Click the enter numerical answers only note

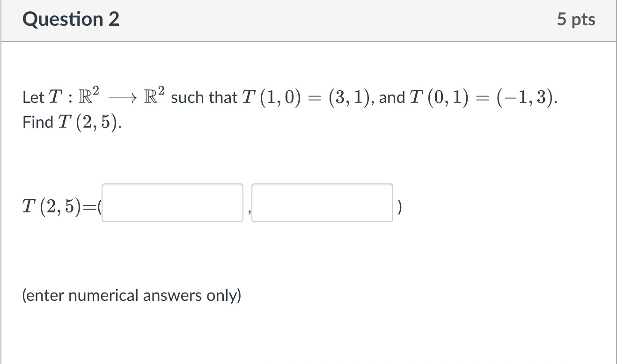tap(132, 295)
